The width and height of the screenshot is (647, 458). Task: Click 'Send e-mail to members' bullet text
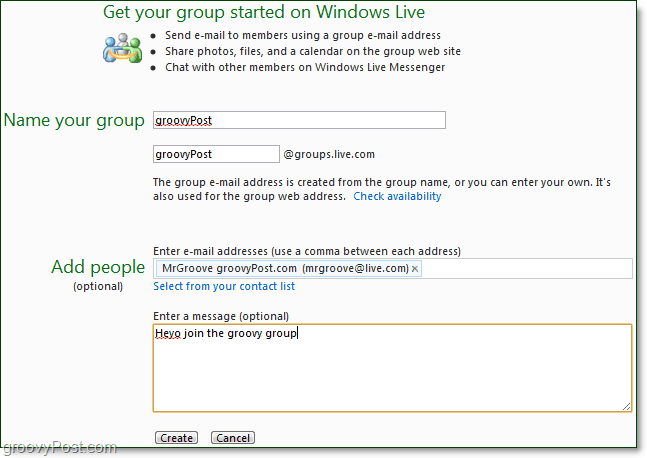[303, 35]
